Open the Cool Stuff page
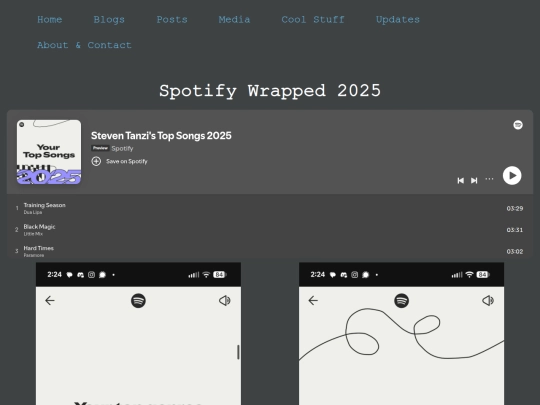 click(x=313, y=20)
